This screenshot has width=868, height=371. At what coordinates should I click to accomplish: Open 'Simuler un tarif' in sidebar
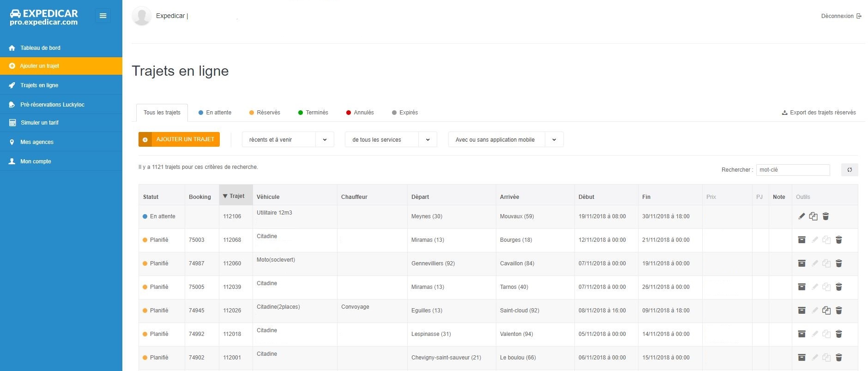[x=61, y=123]
